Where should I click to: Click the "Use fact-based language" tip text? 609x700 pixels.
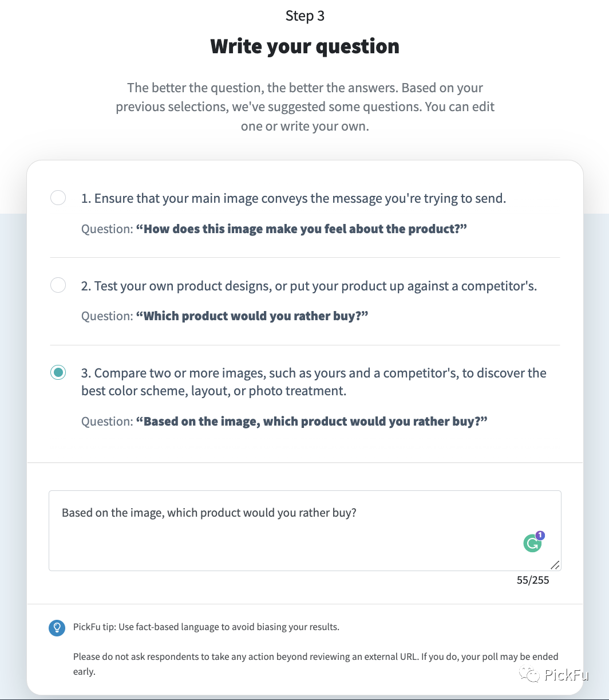pyautogui.click(x=206, y=627)
